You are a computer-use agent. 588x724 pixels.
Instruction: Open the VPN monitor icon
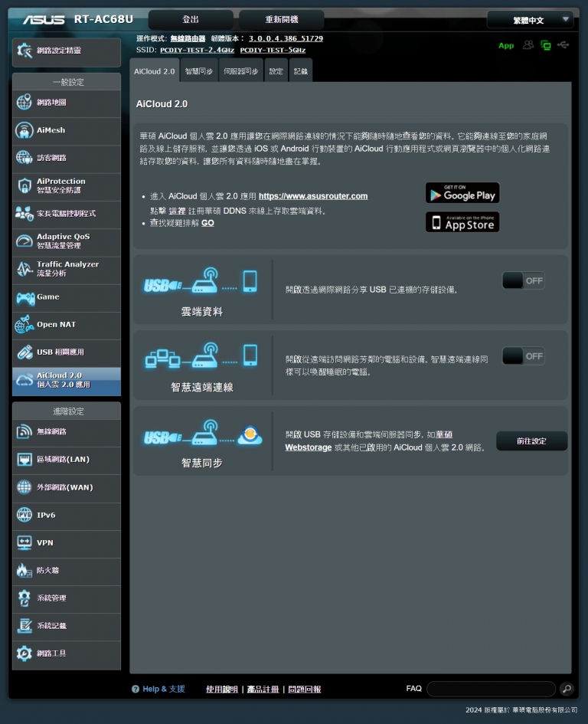click(24, 542)
